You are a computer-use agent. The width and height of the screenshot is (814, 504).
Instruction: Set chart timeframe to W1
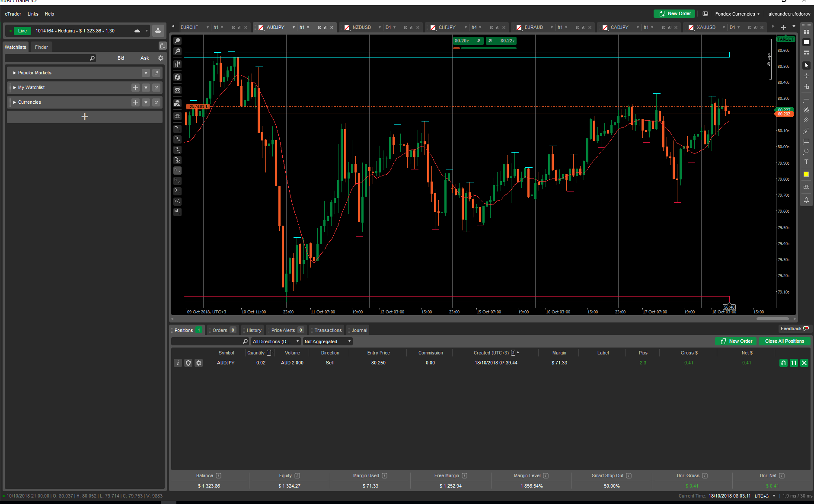(x=177, y=201)
